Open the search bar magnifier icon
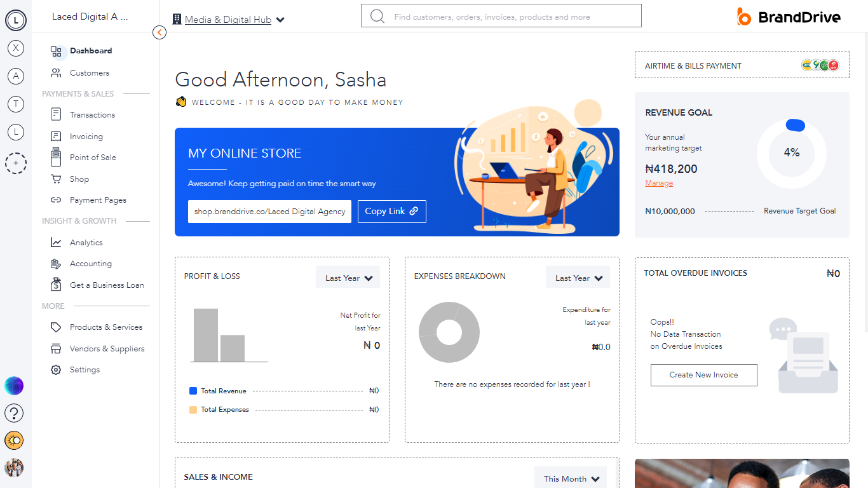Screen dimensions: 868x488 (377, 16)
